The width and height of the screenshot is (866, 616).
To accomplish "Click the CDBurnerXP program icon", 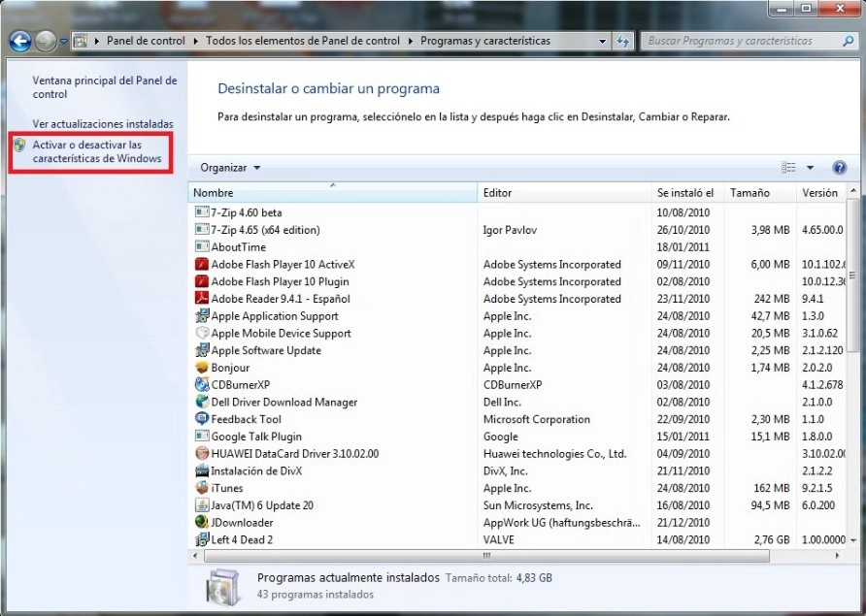I will tap(200, 384).
